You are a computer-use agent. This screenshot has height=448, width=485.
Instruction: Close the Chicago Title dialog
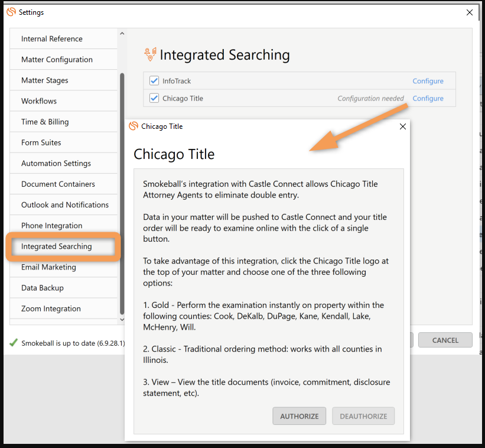[403, 126]
